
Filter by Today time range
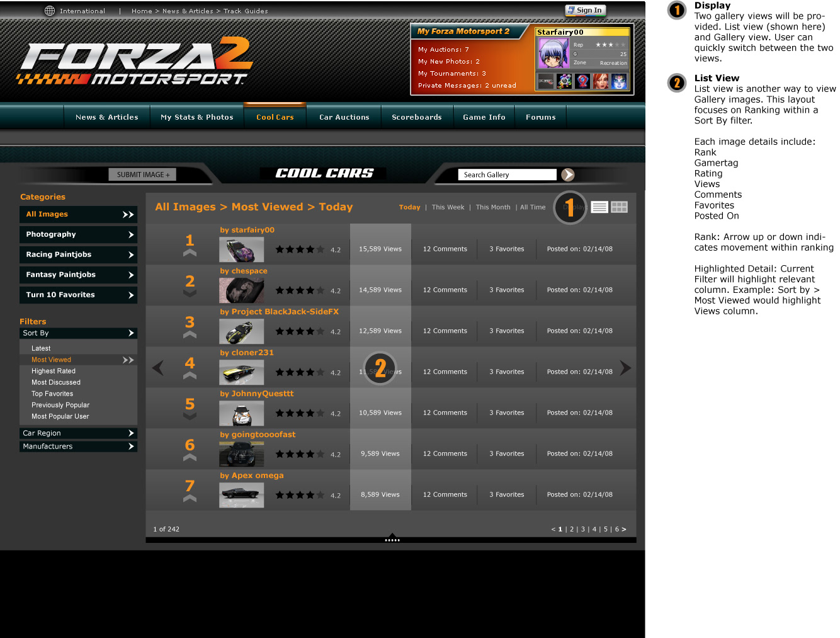pos(409,207)
